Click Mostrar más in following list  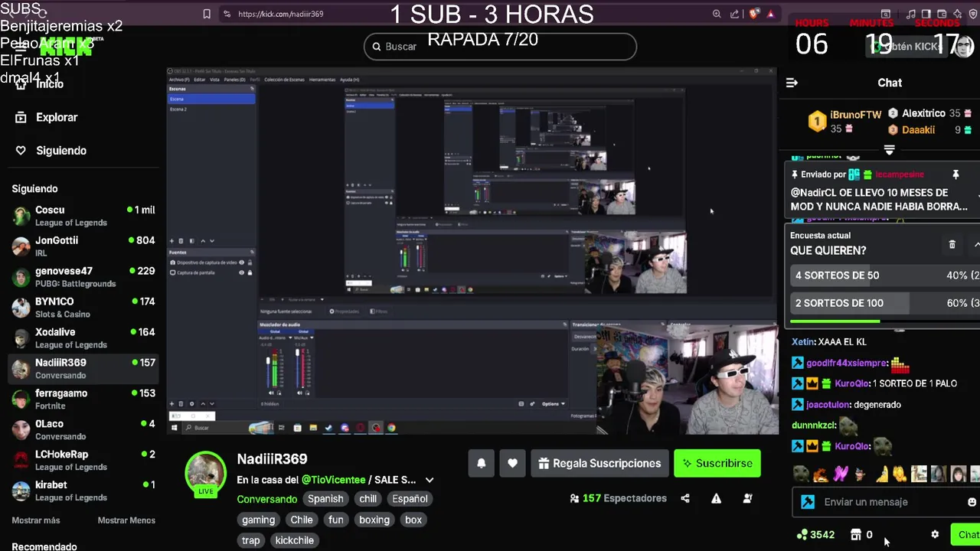point(35,520)
